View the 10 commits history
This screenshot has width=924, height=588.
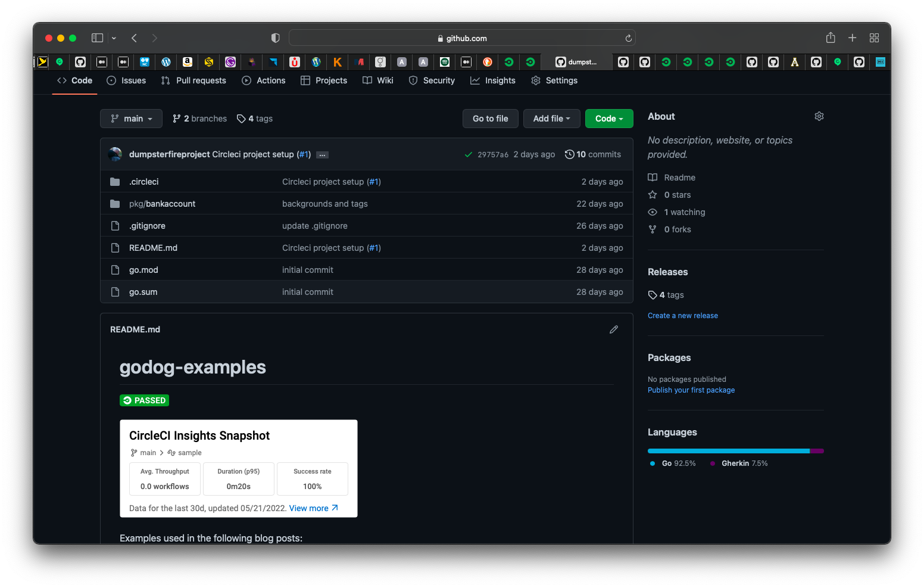pos(593,154)
